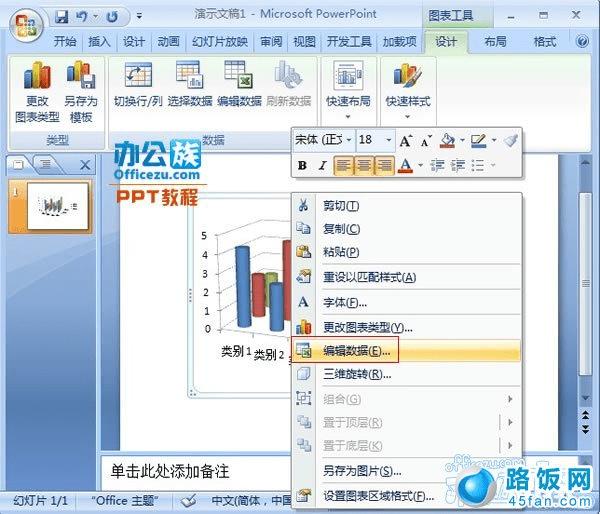Viewport: 600px width, 514px height.
Task: Click previous slide double-arrow button
Action: coord(585,415)
